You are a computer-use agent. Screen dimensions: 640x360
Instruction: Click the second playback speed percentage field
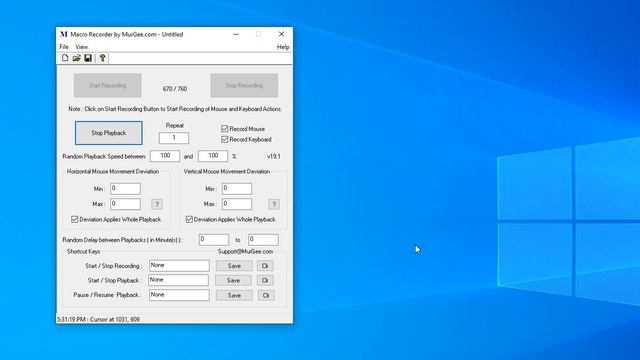coord(213,156)
